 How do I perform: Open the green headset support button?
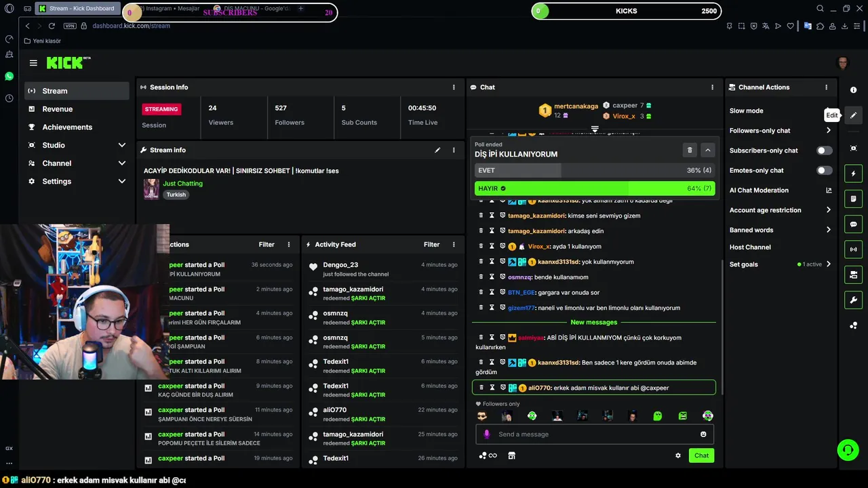pyautogui.click(x=847, y=449)
